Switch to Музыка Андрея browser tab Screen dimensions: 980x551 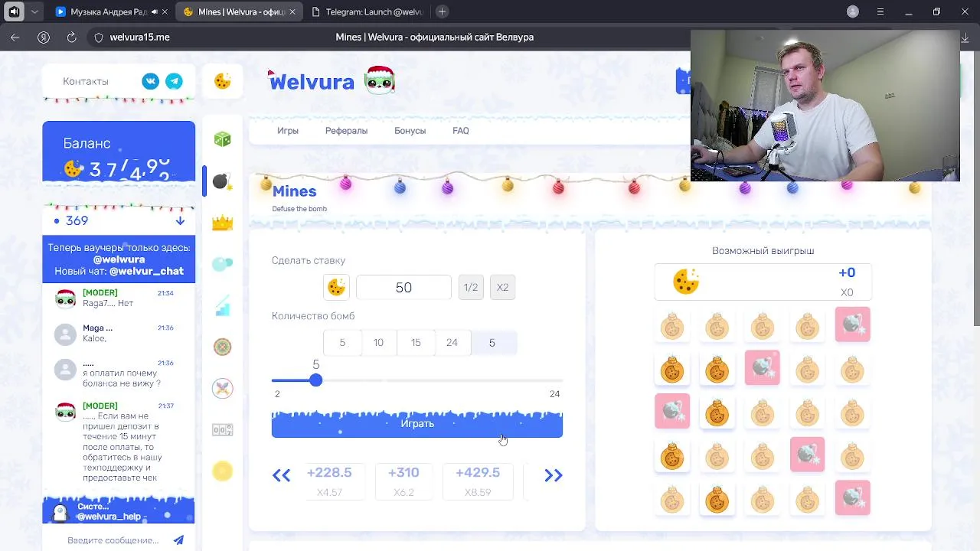(x=107, y=12)
